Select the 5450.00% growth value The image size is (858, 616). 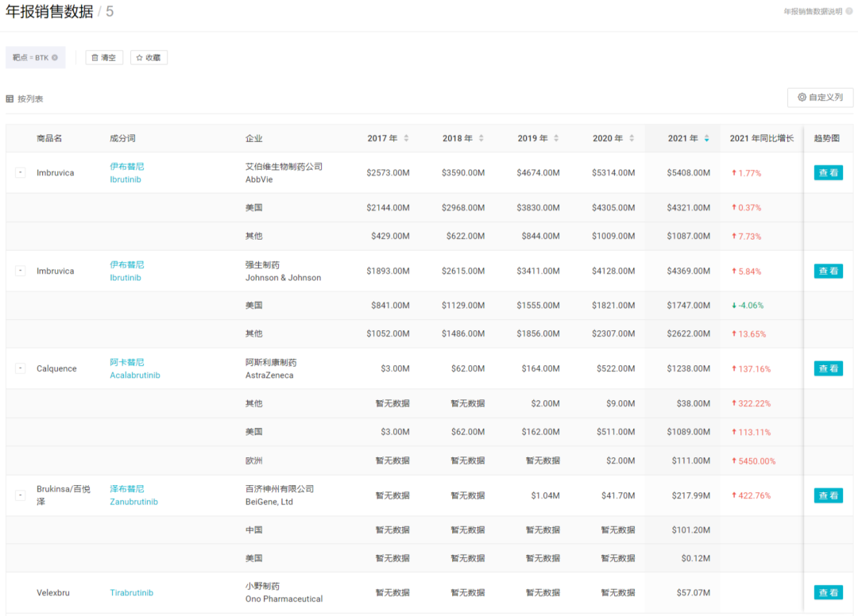pyautogui.click(x=754, y=461)
